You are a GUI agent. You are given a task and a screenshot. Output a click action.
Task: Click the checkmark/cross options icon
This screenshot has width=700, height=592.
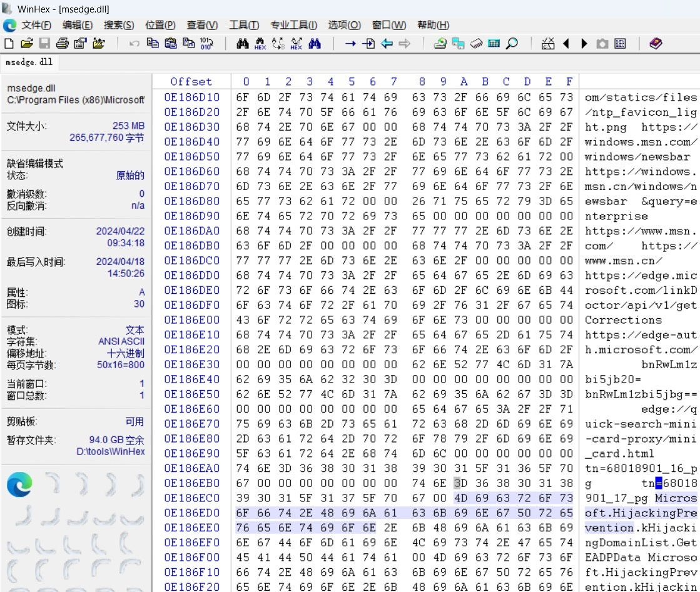pos(548,44)
